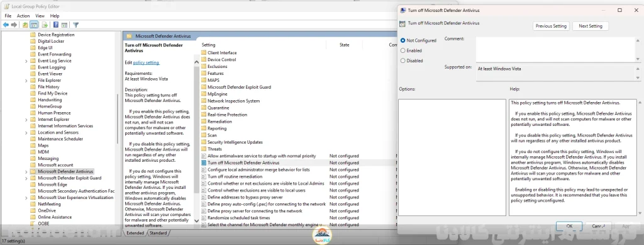Select the Disabled radio button
The height and width of the screenshot is (245, 644).
coord(403,60)
